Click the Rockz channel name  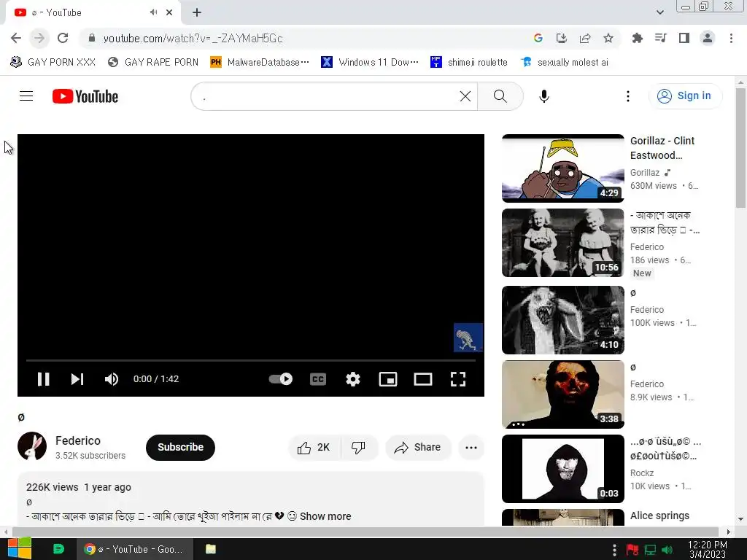pyautogui.click(x=642, y=472)
